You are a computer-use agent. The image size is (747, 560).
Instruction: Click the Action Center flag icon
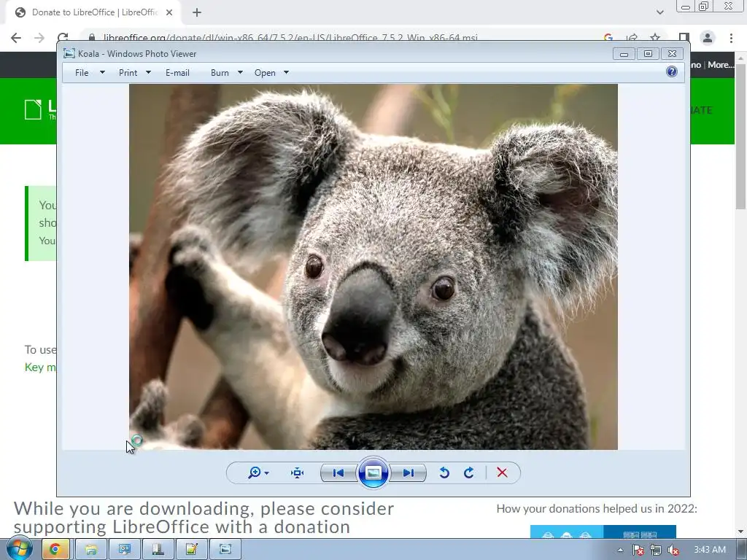pyautogui.click(x=638, y=550)
